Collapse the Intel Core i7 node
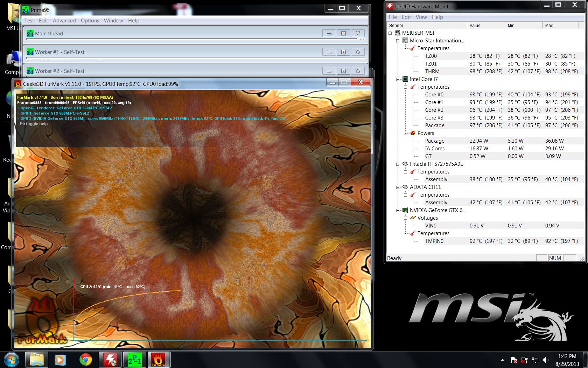Screen dimensions: 588x368 click(x=398, y=79)
